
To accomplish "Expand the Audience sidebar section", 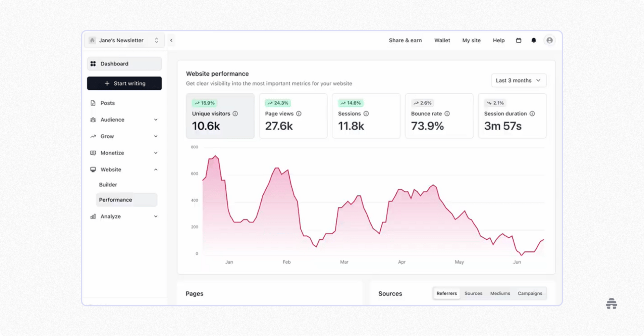I will coord(124,120).
